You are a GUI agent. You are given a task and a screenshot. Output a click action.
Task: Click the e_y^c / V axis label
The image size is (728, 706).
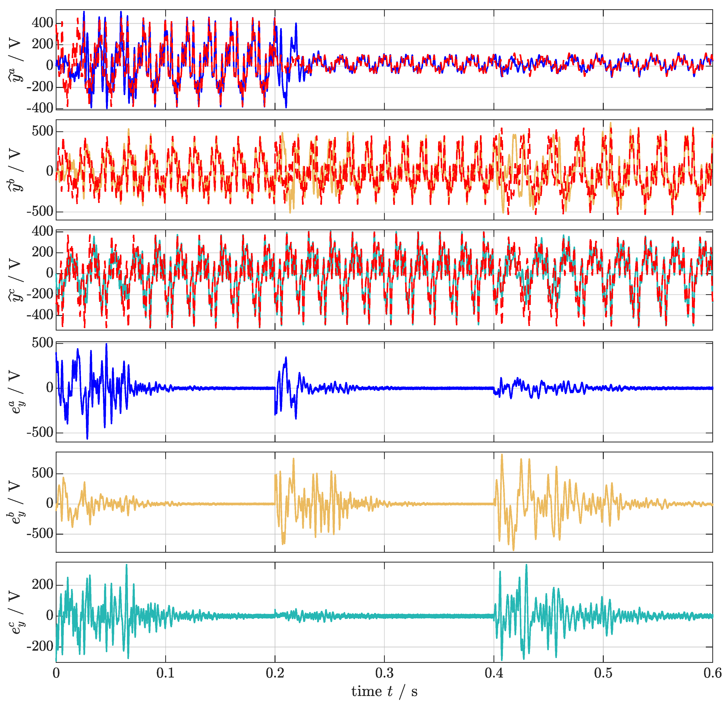pyautogui.click(x=16, y=612)
